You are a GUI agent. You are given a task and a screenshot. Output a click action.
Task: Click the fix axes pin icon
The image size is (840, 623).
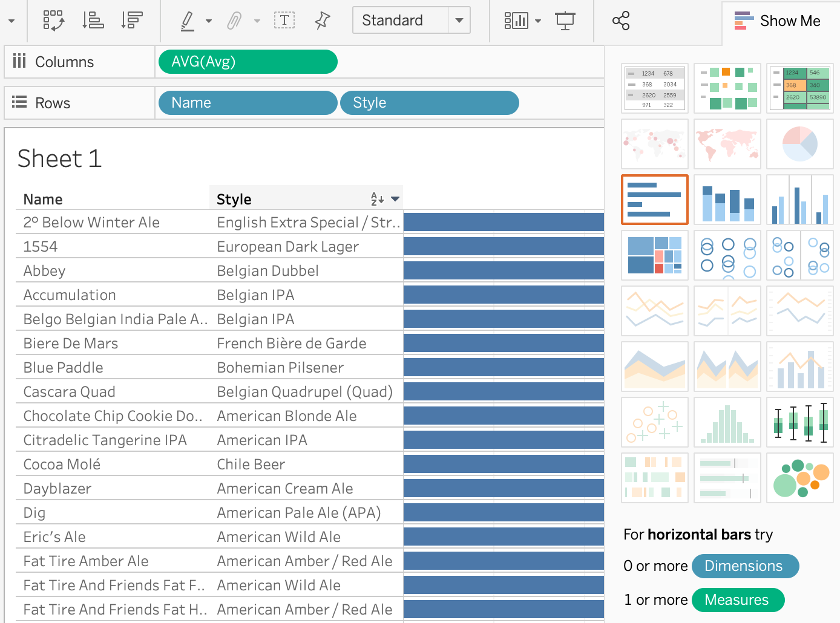tap(322, 20)
